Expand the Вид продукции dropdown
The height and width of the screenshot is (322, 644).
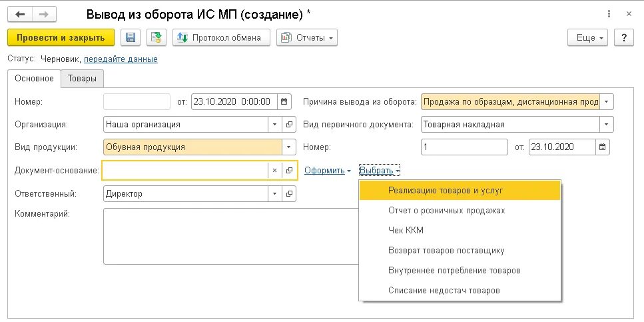click(289, 147)
